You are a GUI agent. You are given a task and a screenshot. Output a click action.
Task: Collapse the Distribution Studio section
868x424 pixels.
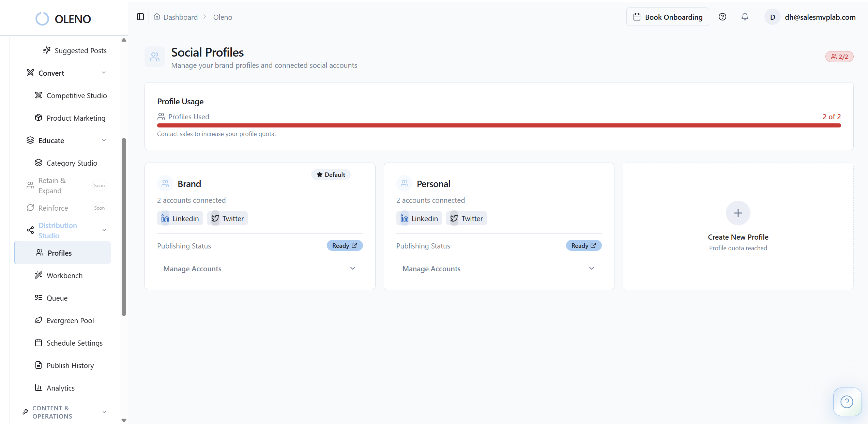pos(104,230)
